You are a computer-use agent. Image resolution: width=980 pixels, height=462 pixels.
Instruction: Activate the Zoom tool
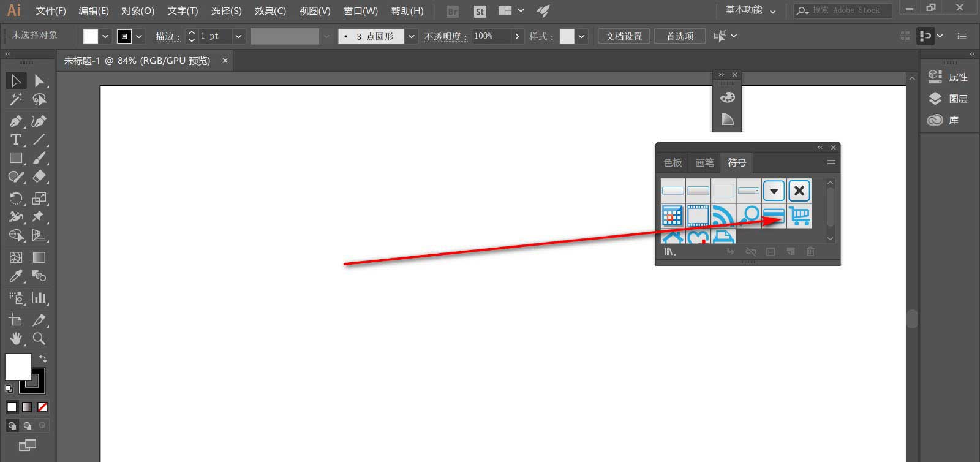click(39, 338)
